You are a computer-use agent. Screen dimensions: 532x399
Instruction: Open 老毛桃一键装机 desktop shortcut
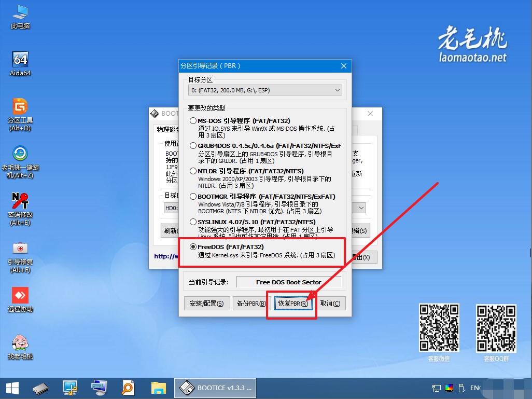(20, 162)
